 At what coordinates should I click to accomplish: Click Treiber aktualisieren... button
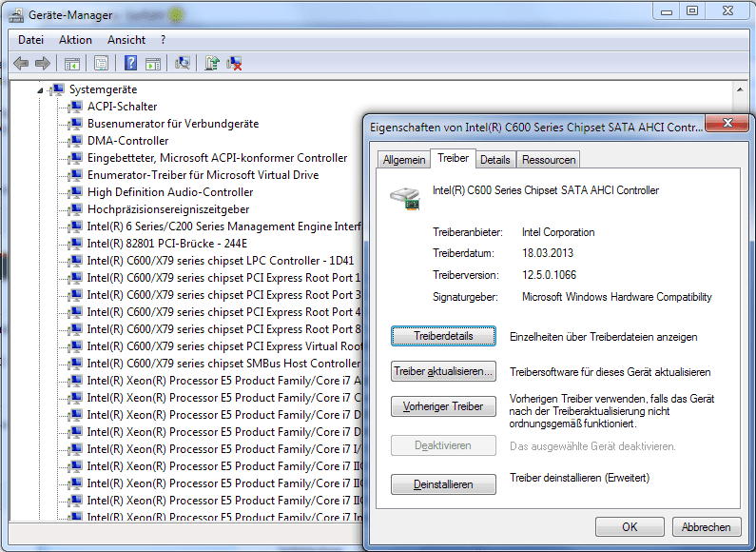point(443,371)
